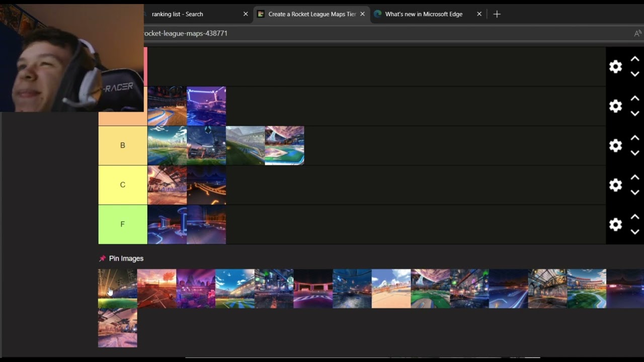The image size is (644, 362).
Task: Select the sixth unranked pink-floor dark map
Action: coord(313,289)
